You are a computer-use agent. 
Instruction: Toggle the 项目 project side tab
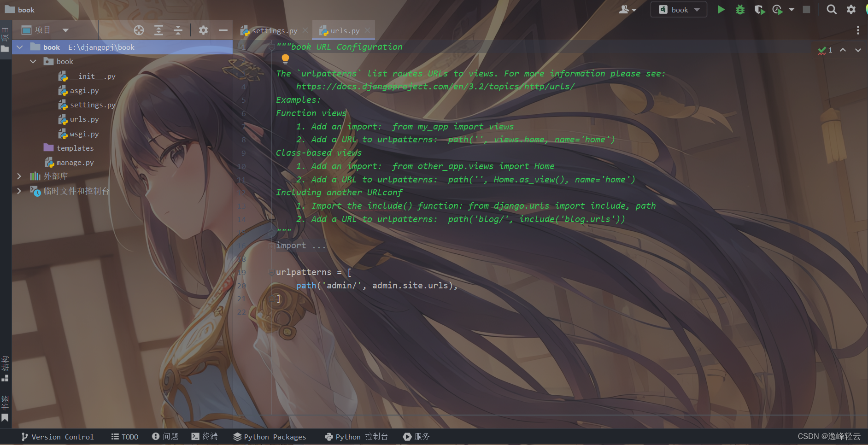click(x=5, y=40)
